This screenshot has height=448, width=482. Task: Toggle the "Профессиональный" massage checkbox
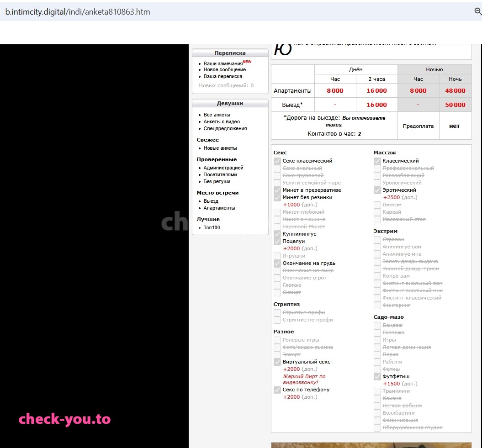click(x=377, y=168)
